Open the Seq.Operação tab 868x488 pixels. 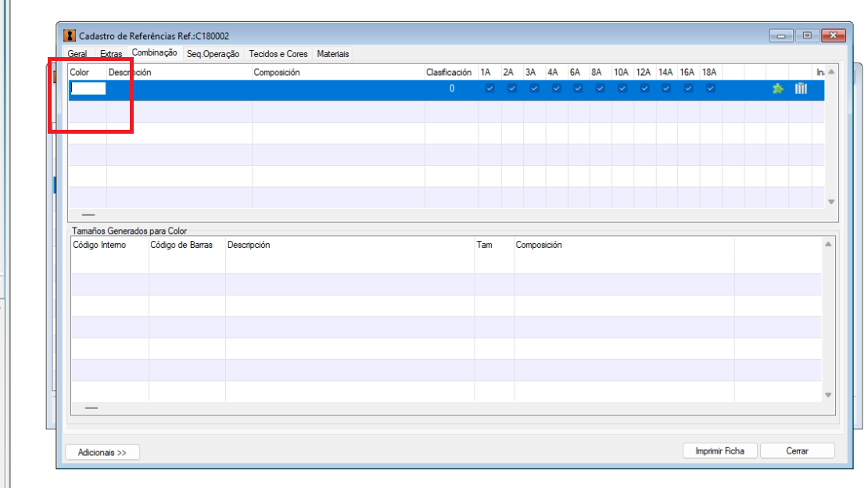(x=213, y=54)
